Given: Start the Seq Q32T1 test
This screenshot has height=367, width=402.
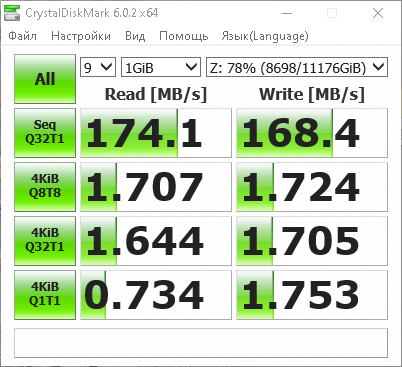Looking at the screenshot, I should click(x=45, y=133).
